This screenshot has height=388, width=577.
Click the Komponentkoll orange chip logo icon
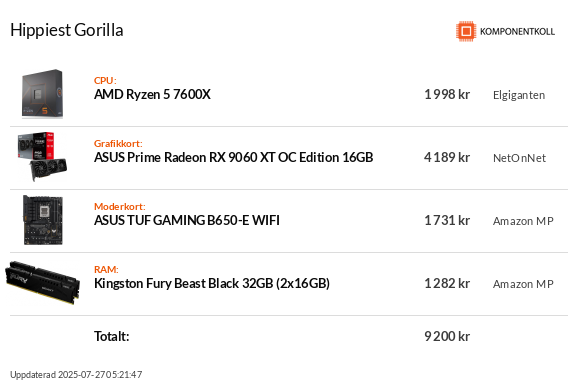(x=466, y=31)
